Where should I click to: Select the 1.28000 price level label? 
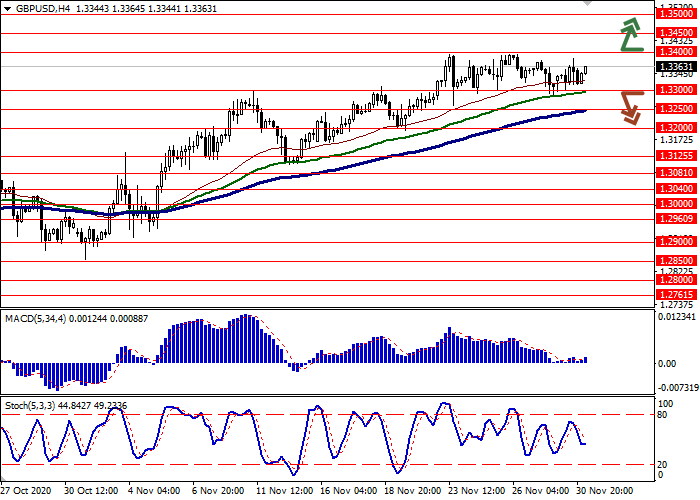677,280
